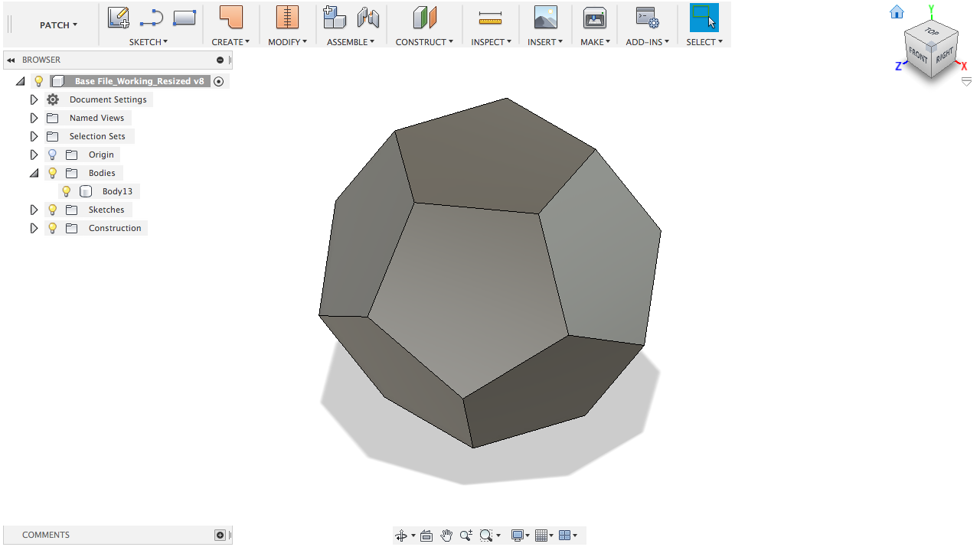Select the Pan hand tool
The width and height of the screenshot is (980, 547).
tap(446, 536)
